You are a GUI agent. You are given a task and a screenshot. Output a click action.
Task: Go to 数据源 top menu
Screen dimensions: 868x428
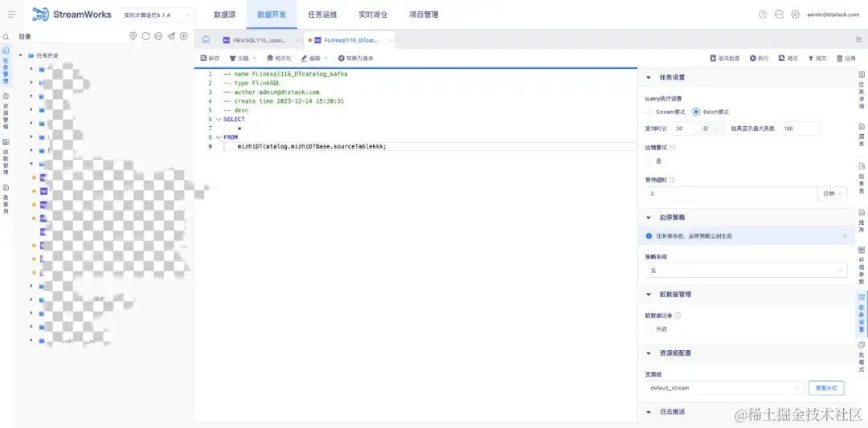224,15
